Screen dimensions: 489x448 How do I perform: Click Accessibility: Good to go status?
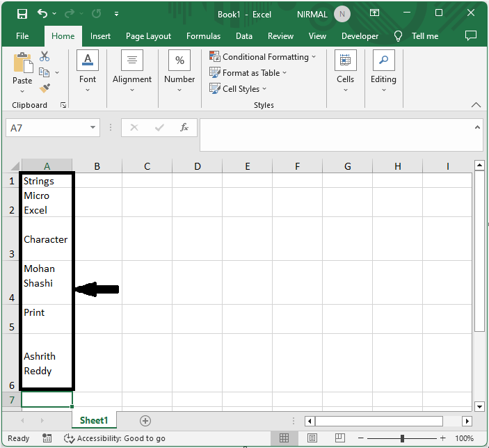tap(115, 438)
